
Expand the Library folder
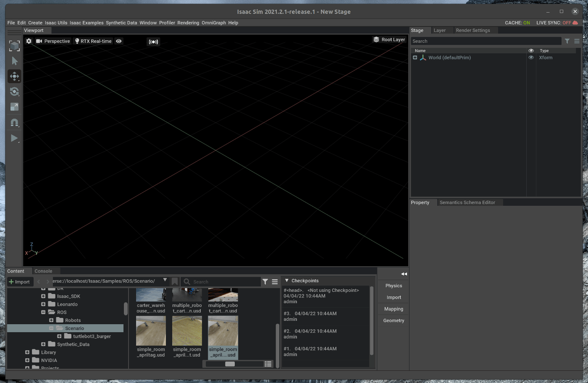(x=27, y=352)
